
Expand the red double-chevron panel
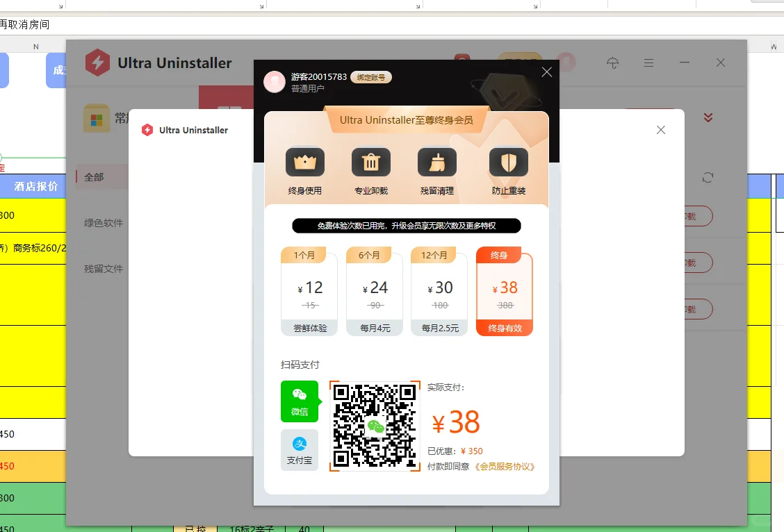(x=708, y=117)
